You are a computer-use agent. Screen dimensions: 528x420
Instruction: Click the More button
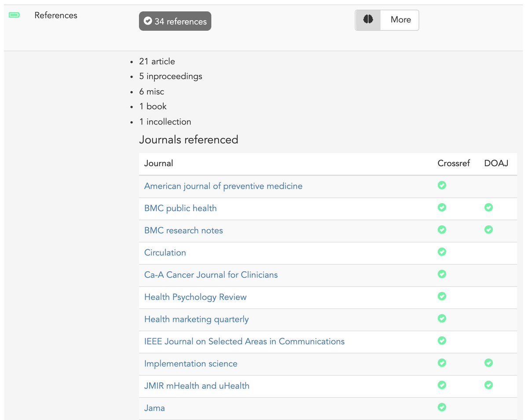pos(400,20)
